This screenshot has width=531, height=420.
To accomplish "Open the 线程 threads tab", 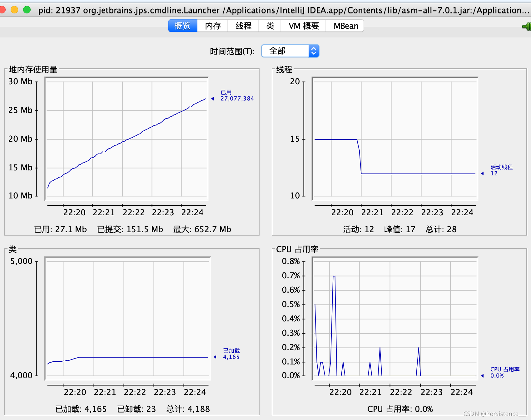I will [x=243, y=26].
